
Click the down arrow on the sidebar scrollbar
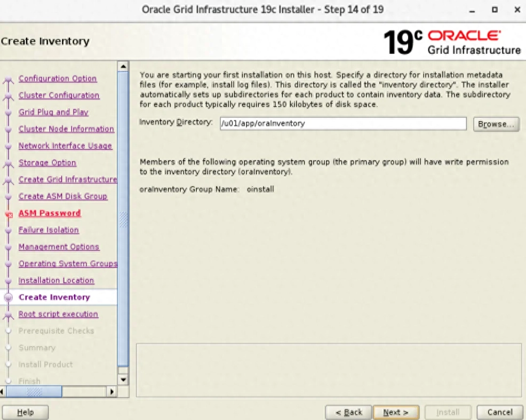pyautogui.click(x=124, y=381)
